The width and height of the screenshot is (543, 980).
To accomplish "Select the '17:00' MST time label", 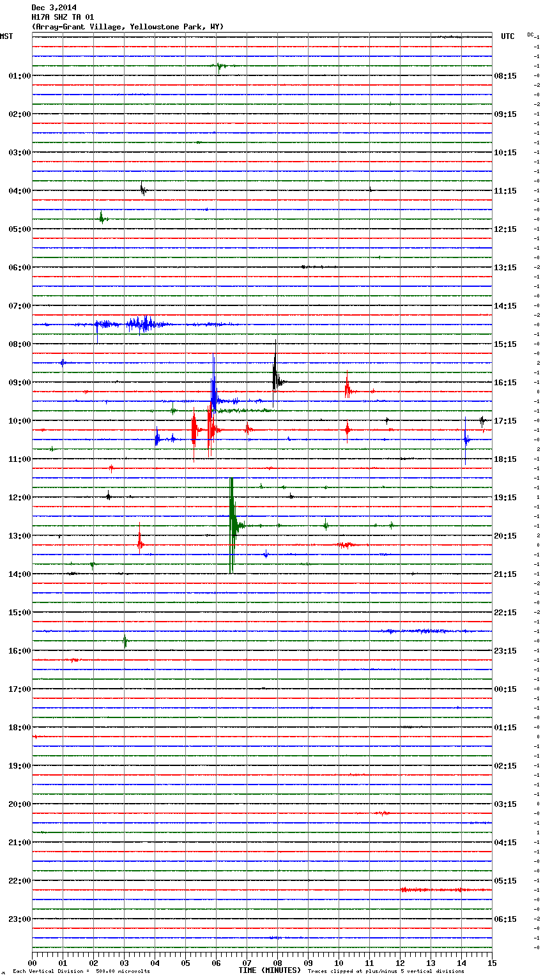I will coord(20,689).
